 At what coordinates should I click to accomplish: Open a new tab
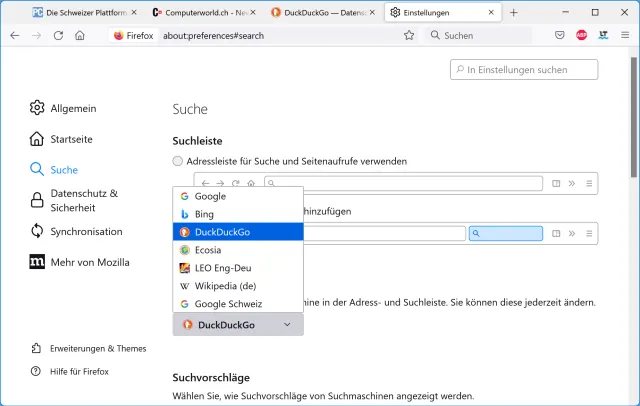[x=513, y=13]
